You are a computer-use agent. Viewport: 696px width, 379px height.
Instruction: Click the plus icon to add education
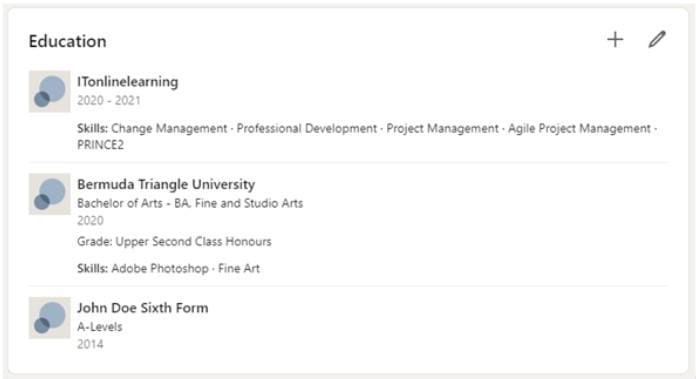615,40
